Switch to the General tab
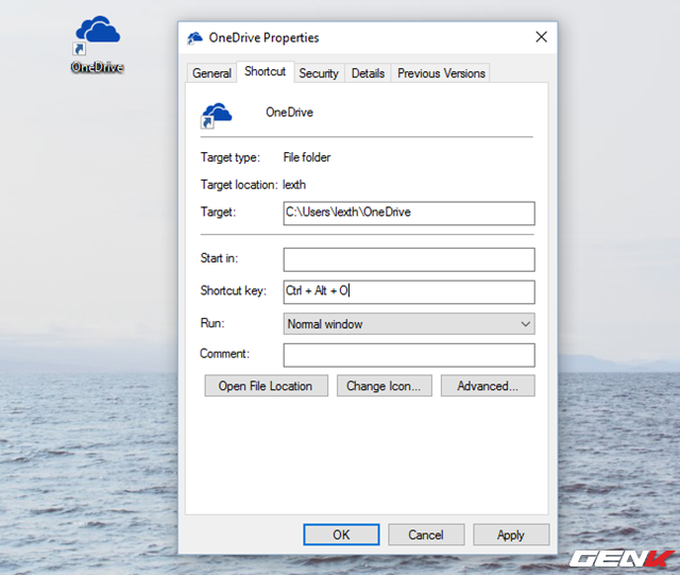This screenshot has width=680, height=575. (x=212, y=73)
